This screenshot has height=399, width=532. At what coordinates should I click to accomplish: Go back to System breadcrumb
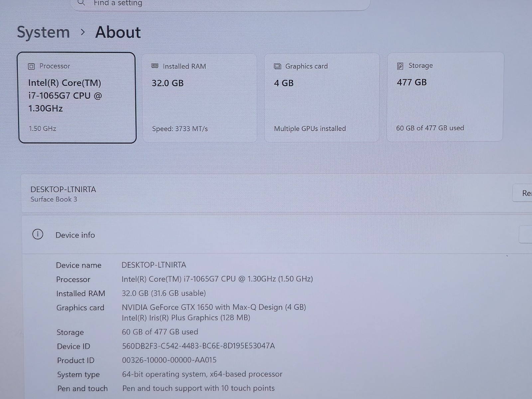(x=43, y=32)
